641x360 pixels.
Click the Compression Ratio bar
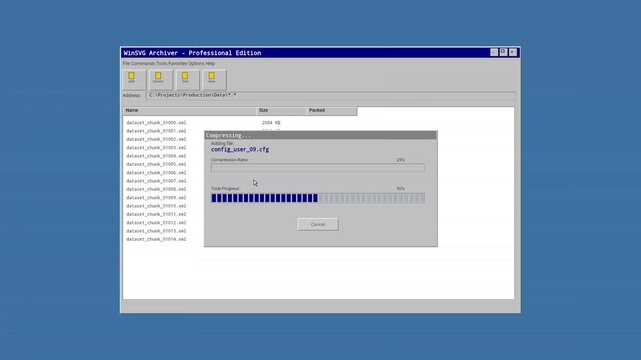coord(318,168)
